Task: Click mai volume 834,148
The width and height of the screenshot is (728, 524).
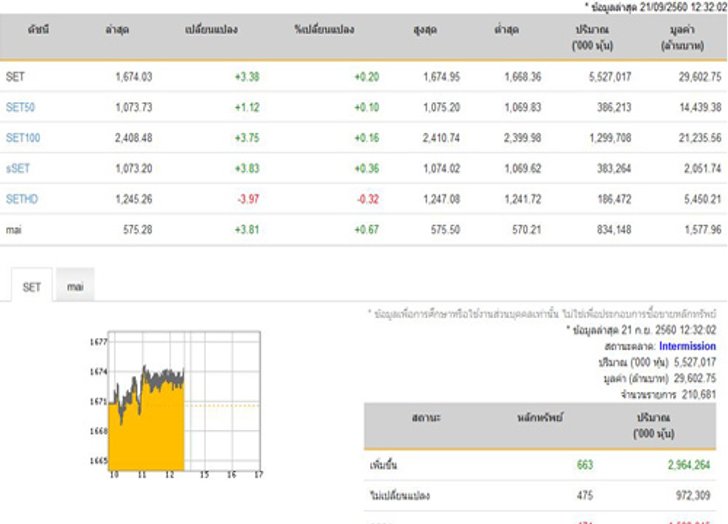Action: pos(614,230)
